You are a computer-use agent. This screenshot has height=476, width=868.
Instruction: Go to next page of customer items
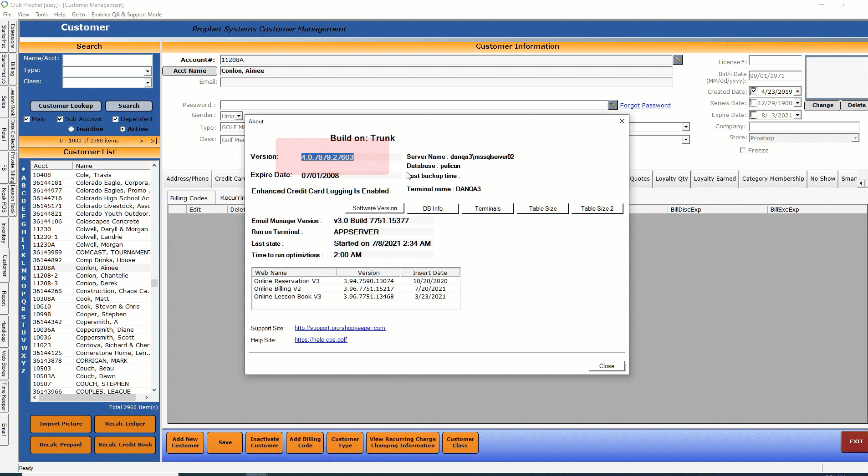pyautogui.click(x=141, y=141)
